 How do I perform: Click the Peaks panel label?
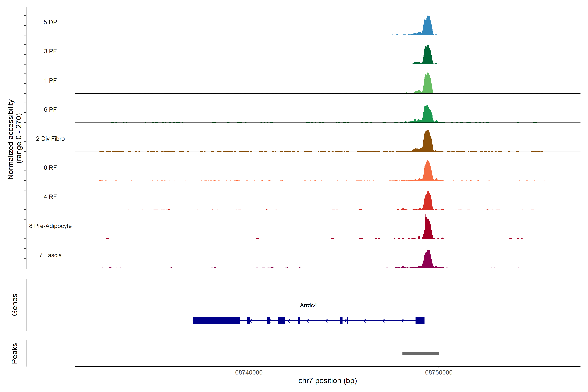pyautogui.click(x=15, y=353)
